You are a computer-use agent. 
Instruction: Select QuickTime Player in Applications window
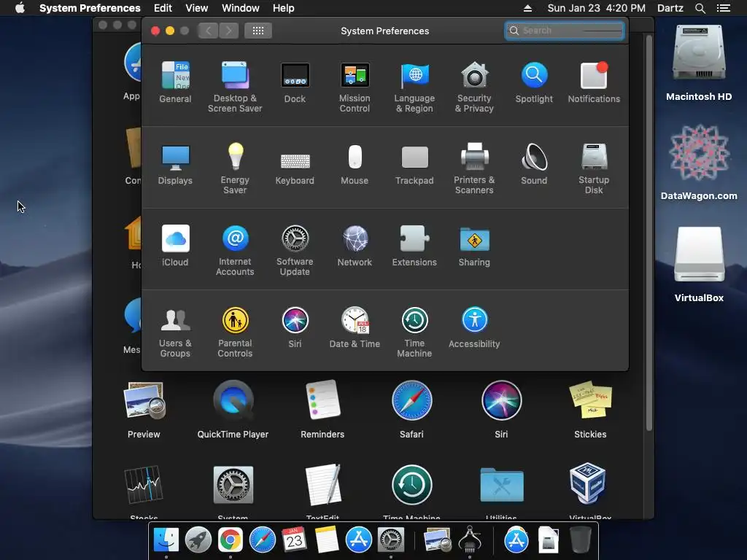coord(233,408)
